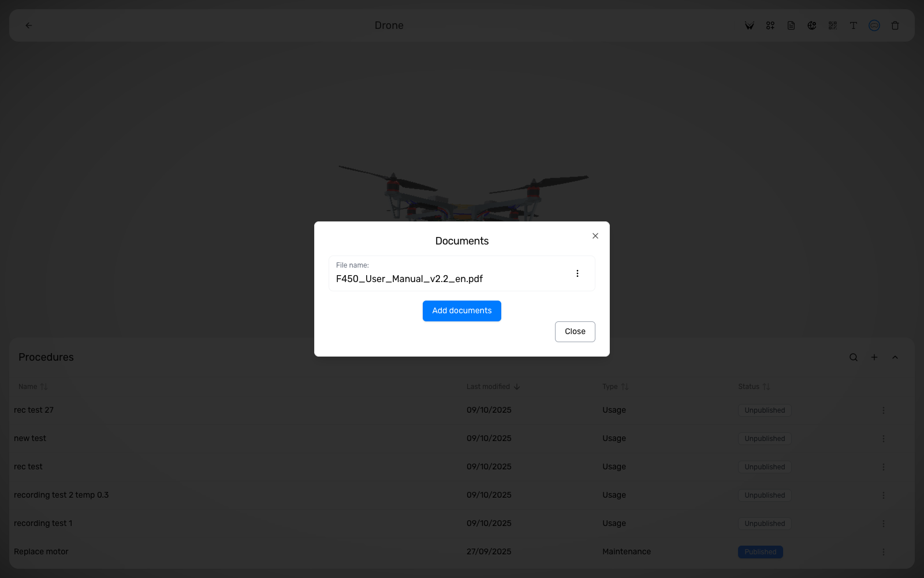Sort by Last modified column
This screenshot has height=578, width=924.
click(x=493, y=387)
